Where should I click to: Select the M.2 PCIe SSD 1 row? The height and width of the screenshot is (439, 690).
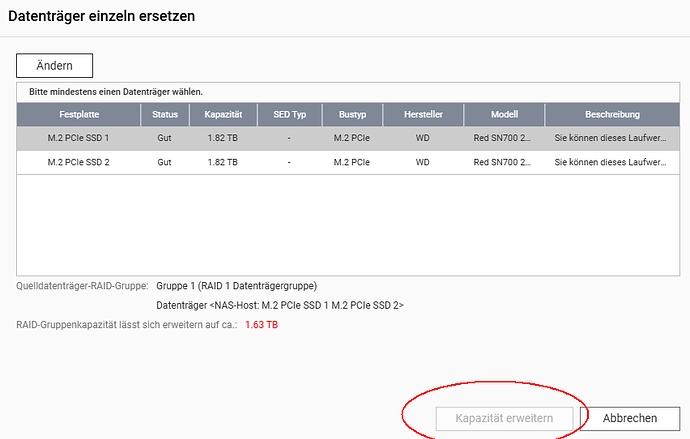point(78,137)
